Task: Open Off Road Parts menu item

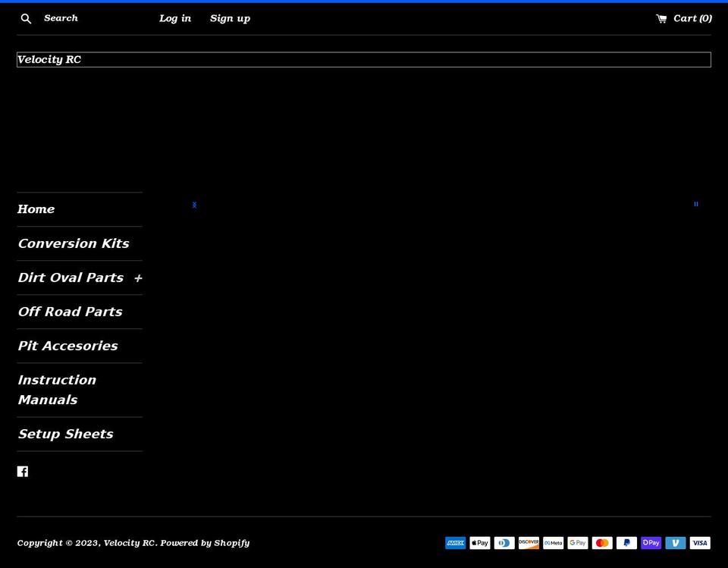Action: click(x=70, y=312)
